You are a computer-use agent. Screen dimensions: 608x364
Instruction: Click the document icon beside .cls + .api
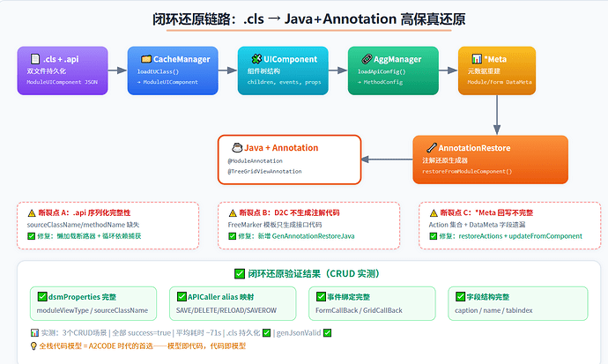click(x=35, y=59)
